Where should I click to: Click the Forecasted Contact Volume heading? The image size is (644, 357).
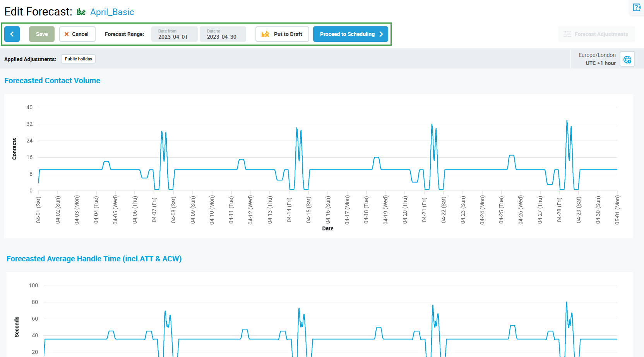pyautogui.click(x=52, y=81)
